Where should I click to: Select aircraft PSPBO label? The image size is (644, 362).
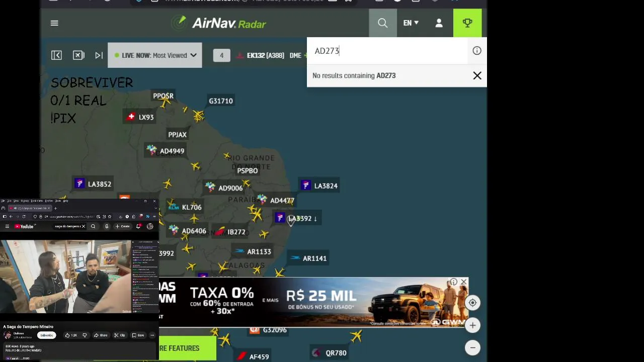click(248, 171)
